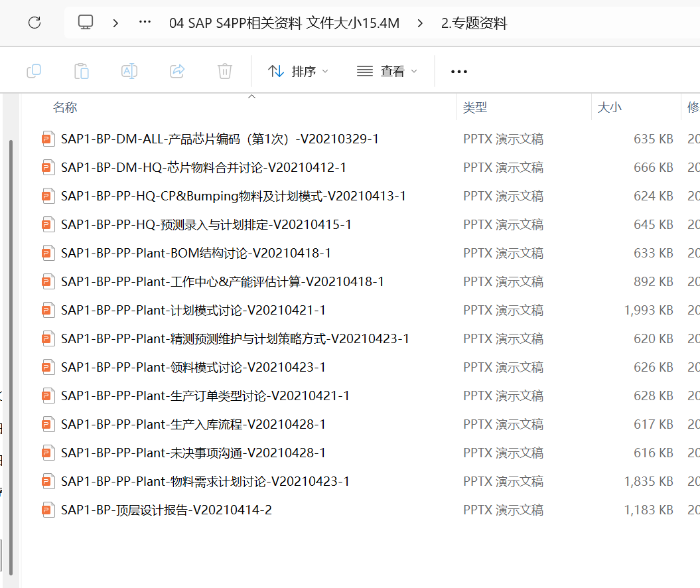Click the This PC monitor icon
This screenshot has height=588, width=700.
point(86,23)
